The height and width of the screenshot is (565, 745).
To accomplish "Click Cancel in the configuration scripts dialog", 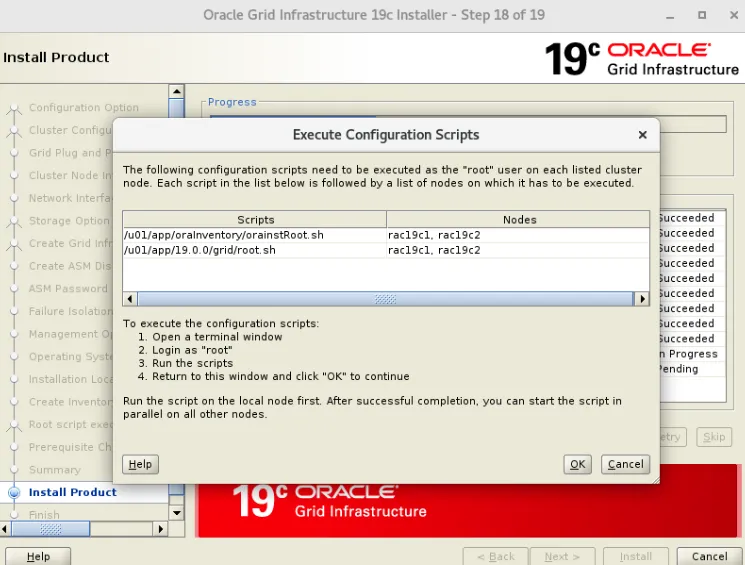I will [x=625, y=464].
